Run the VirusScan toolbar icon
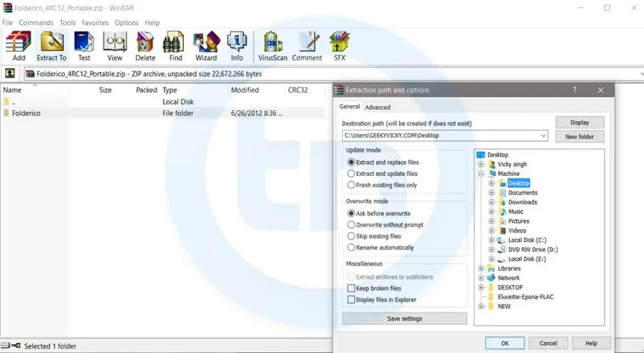Image resolution: width=644 pixels, height=353 pixels. click(273, 41)
